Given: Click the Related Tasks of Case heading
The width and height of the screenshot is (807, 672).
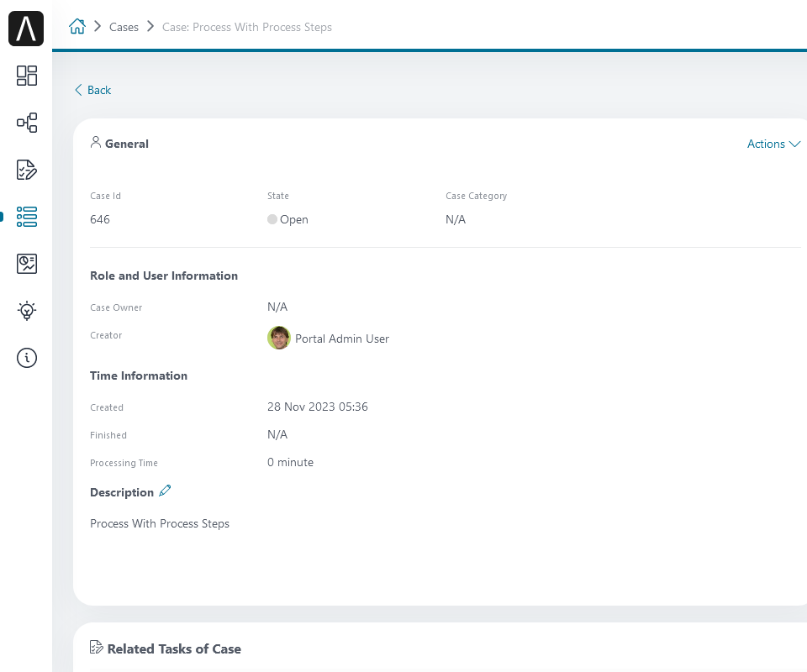Looking at the screenshot, I should pyautogui.click(x=174, y=648).
